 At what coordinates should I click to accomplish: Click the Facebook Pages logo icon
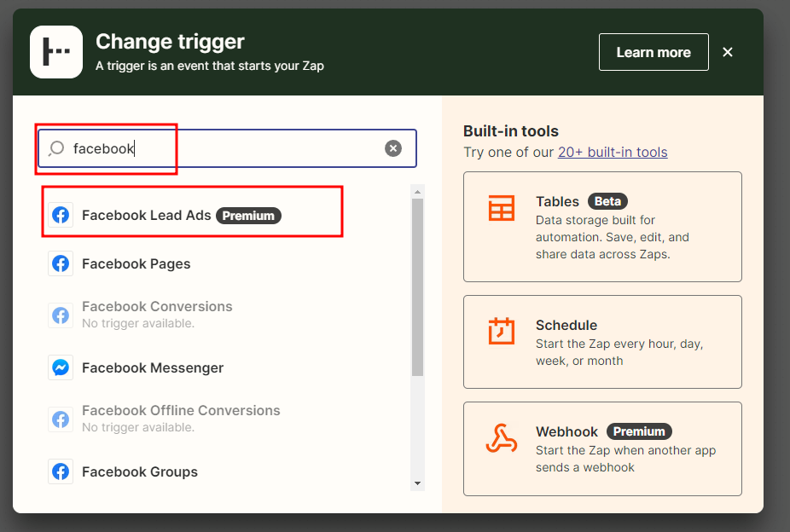coord(61,263)
